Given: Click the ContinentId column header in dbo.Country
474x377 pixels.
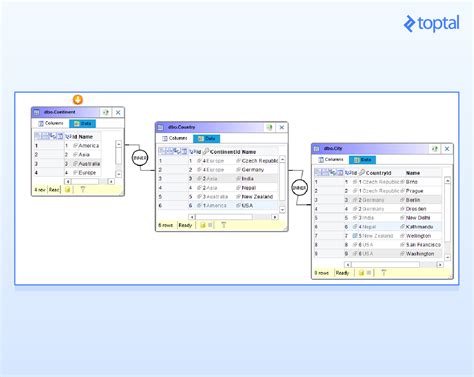Looking at the screenshot, I should (225, 152).
